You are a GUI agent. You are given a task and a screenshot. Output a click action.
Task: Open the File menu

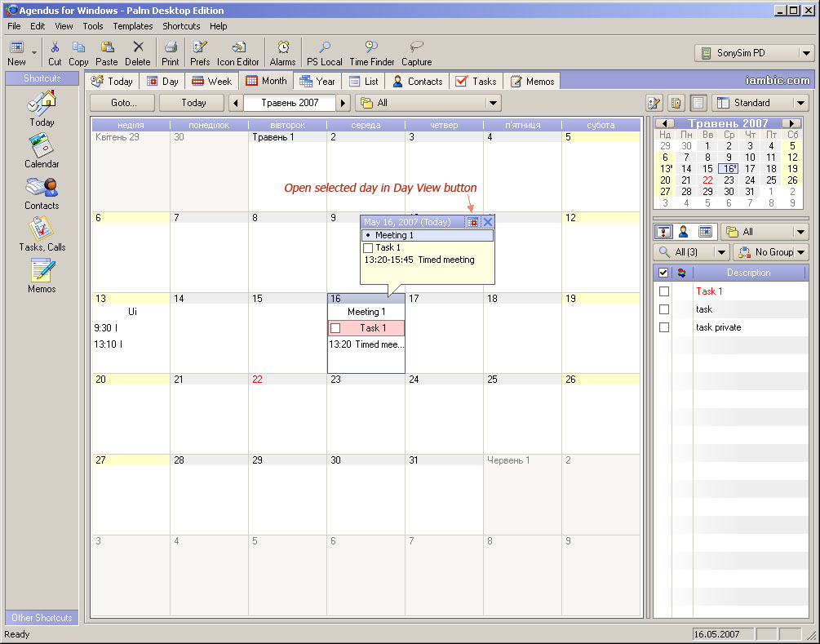[14, 26]
